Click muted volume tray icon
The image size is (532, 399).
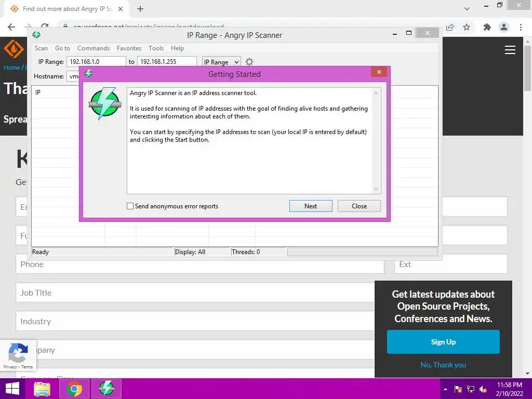[x=483, y=389]
